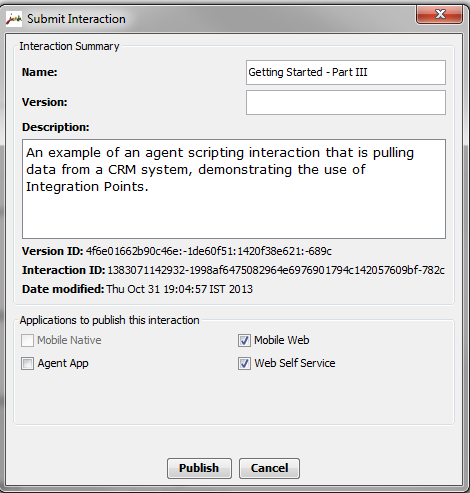Click the empty Version input field

346,102
